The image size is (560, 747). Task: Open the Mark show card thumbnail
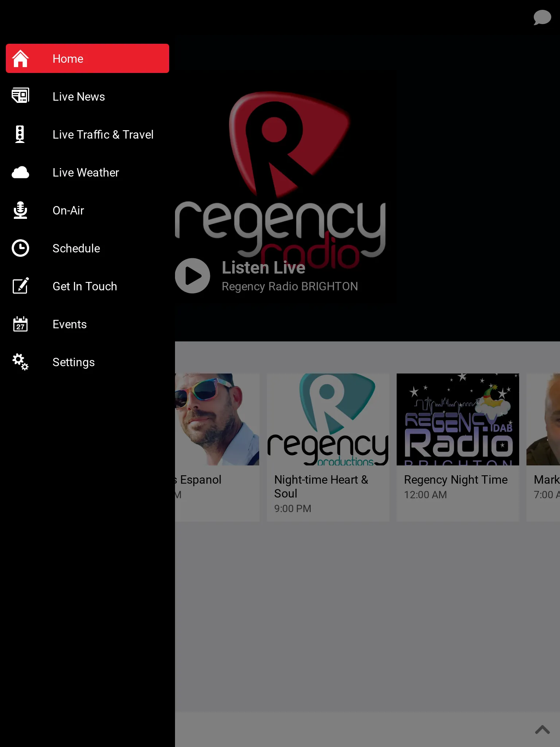point(543,419)
